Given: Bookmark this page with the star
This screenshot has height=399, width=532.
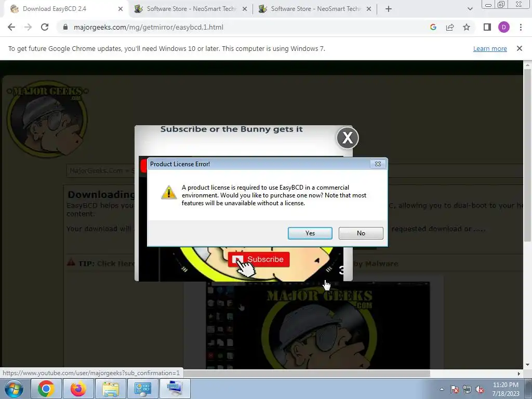Looking at the screenshot, I should click(467, 27).
